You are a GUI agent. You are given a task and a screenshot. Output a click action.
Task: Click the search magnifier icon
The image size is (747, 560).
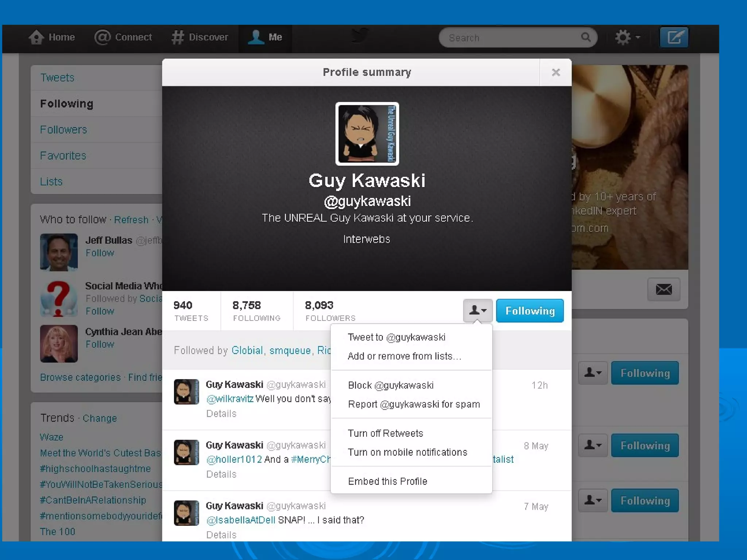click(586, 37)
